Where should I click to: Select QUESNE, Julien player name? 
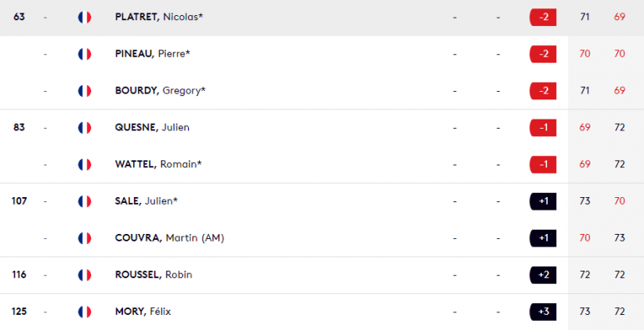(x=152, y=128)
